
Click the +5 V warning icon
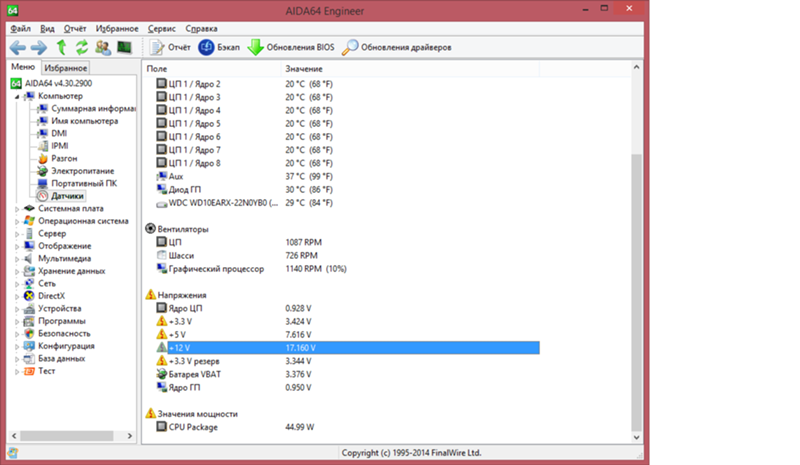(x=162, y=334)
